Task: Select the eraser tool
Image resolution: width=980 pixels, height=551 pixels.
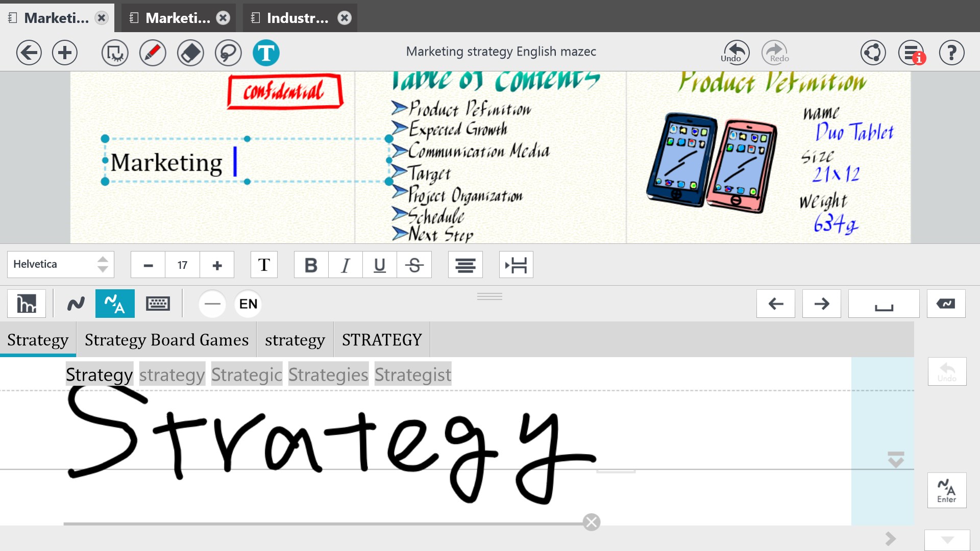Action: tap(190, 53)
